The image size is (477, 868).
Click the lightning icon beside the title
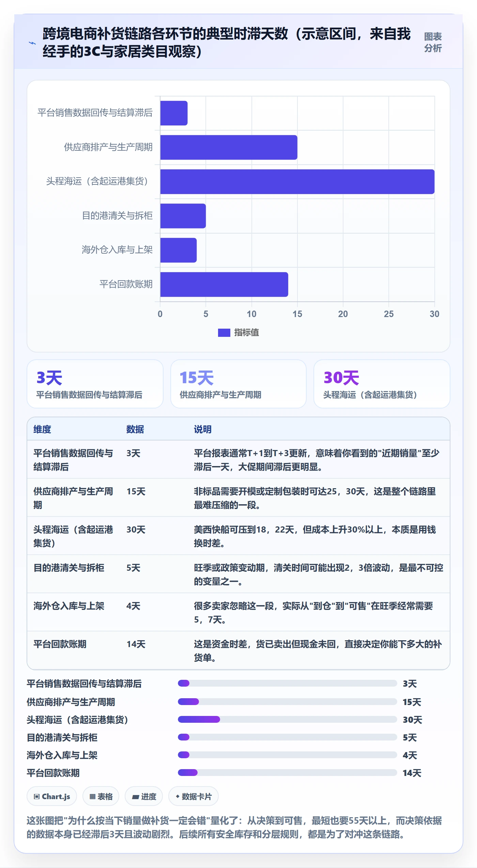pos(32,43)
